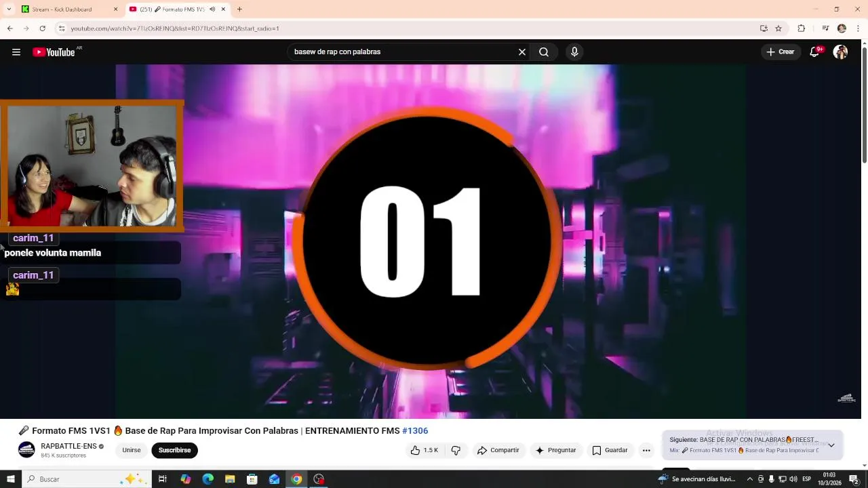Navigate back in browser
The image size is (868, 488).
point(9,28)
